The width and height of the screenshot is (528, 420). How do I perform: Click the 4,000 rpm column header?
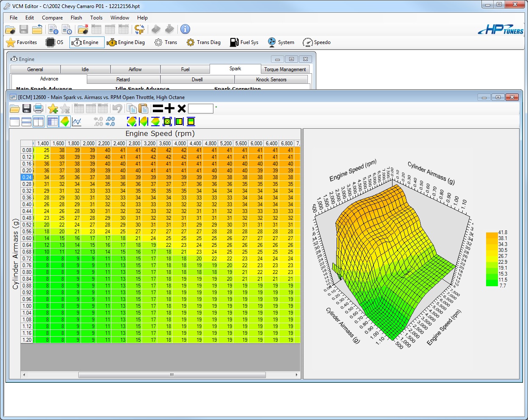coord(180,144)
